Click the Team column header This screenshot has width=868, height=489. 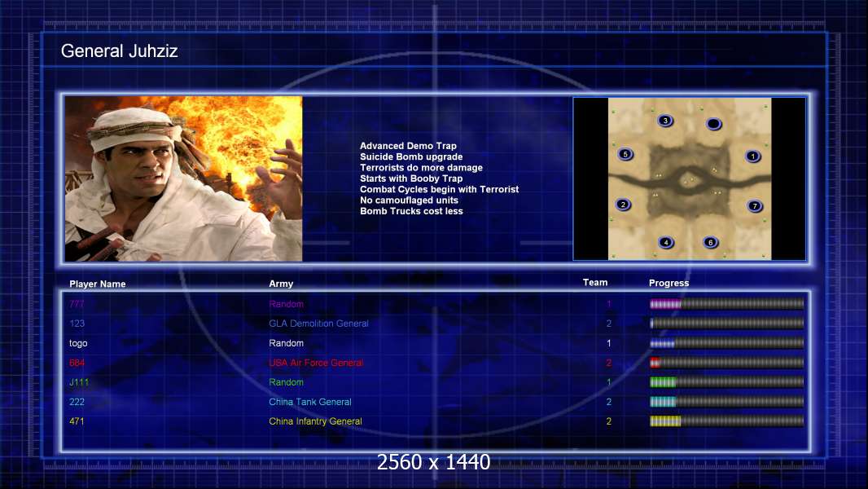point(595,283)
